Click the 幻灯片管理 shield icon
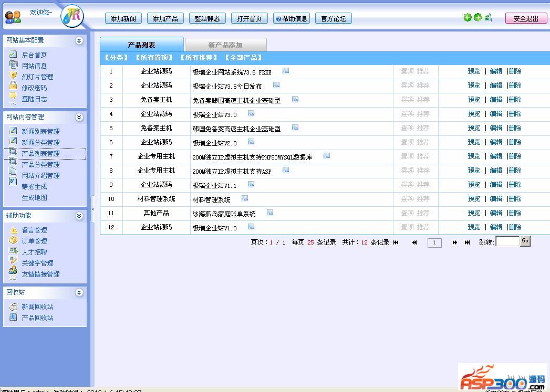This screenshot has width=550, height=392. click(x=13, y=76)
